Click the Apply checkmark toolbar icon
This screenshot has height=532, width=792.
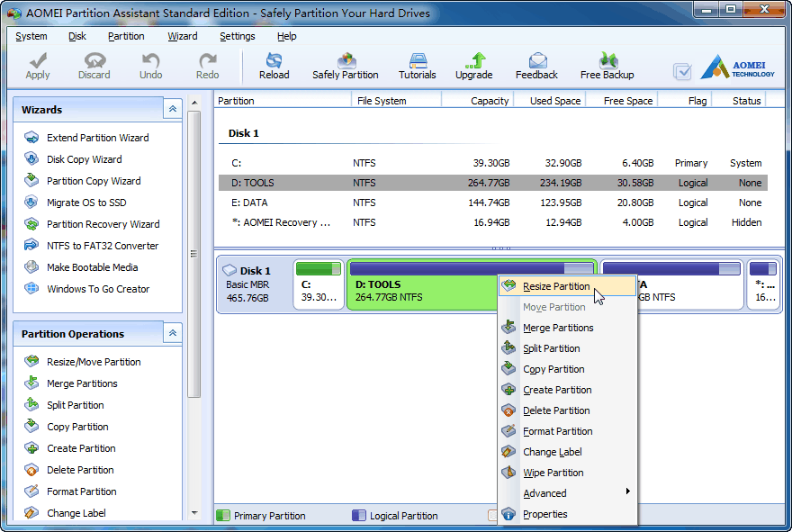tap(38, 60)
